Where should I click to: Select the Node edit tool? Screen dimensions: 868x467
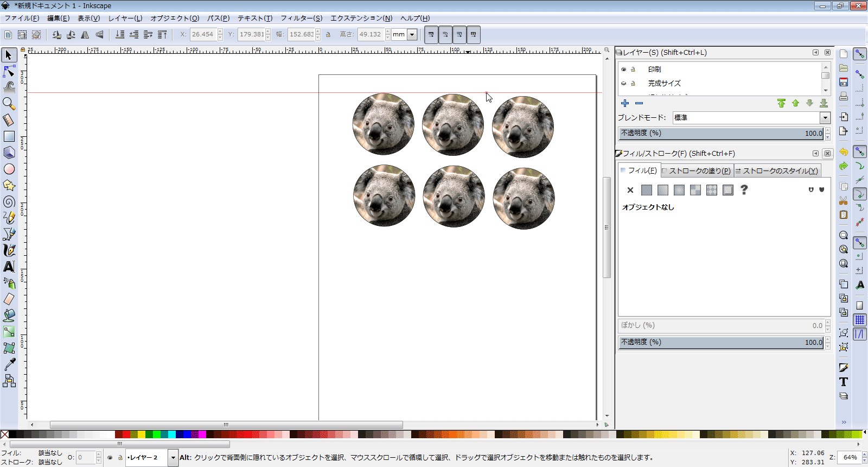click(x=9, y=71)
